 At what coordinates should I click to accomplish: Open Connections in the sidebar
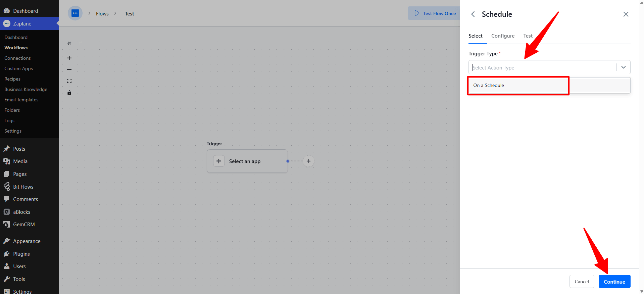(17, 58)
